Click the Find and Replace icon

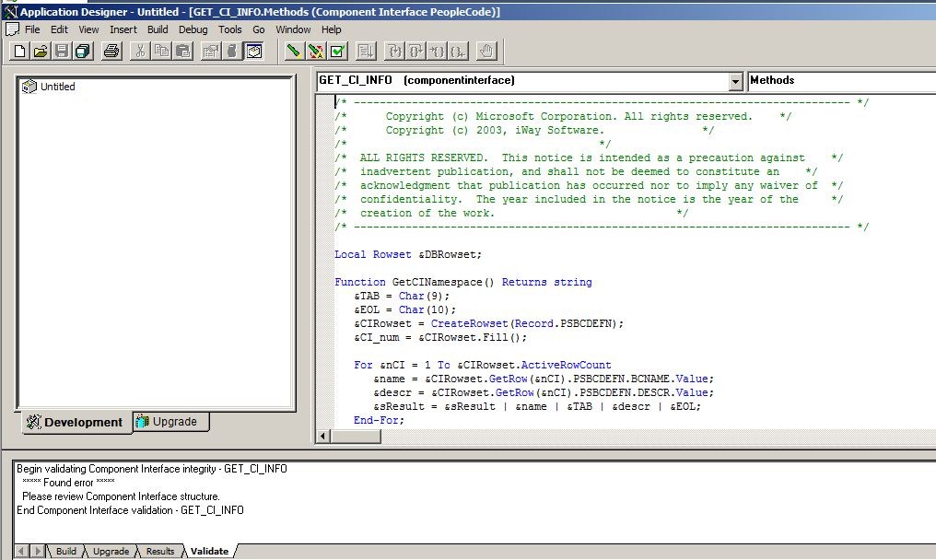click(315, 52)
